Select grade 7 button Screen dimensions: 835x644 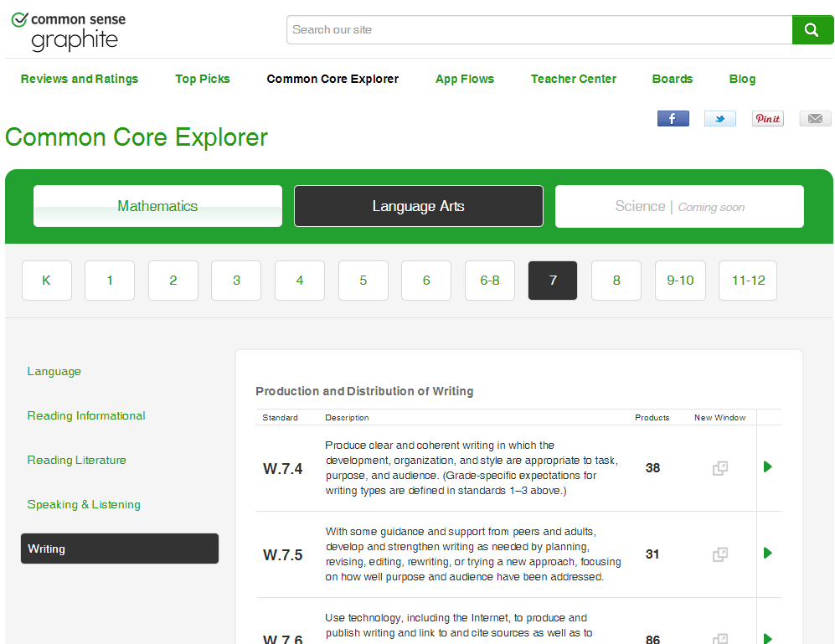tap(553, 281)
